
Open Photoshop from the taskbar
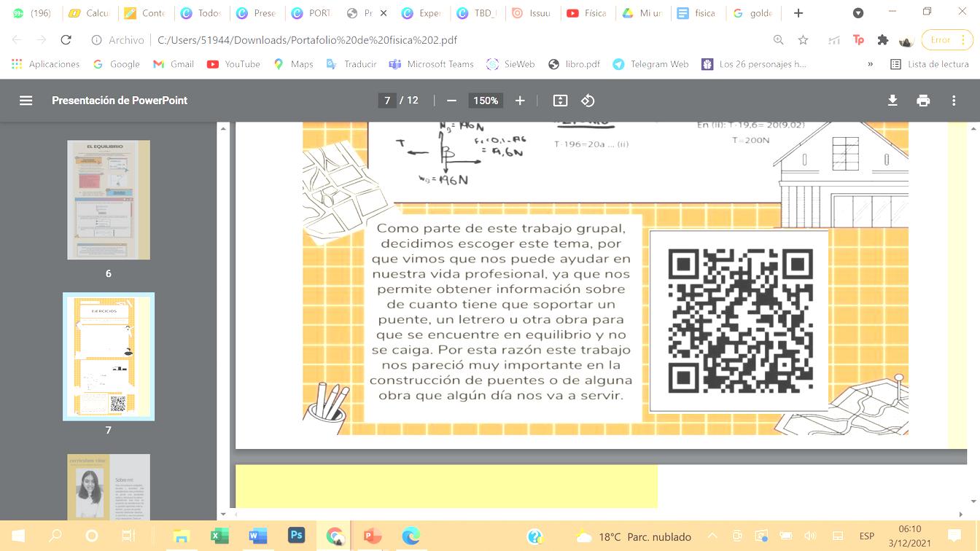[296, 536]
